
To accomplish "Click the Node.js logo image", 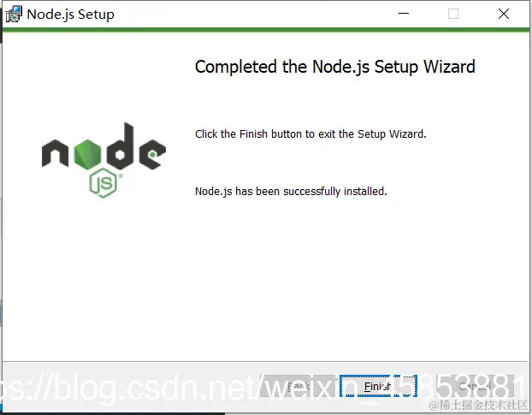I will pyautogui.click(x=103, y=160).
